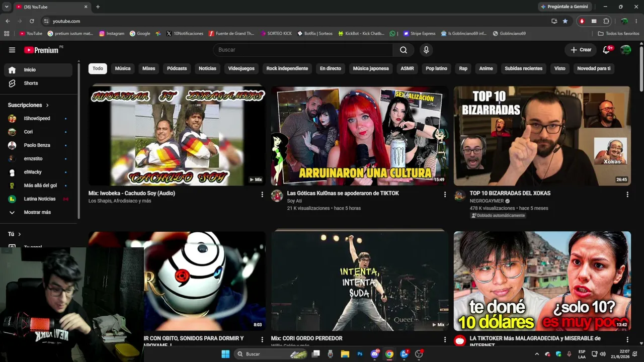Image resolution: width=644 pixels, height=362 pixels.
Task: Open the Paolo Benza subscription
Action: click(38, 145)
